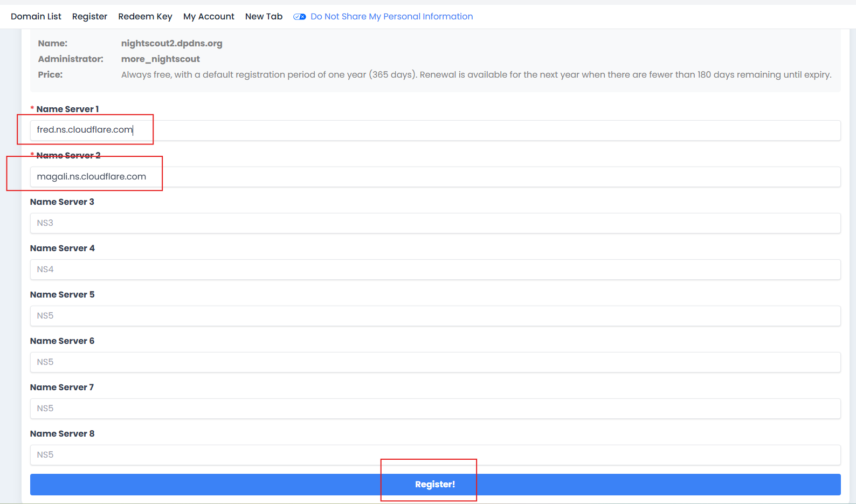856x504 pixels.
Task: Open My Account from the top navigation
Action: (209, 17)
